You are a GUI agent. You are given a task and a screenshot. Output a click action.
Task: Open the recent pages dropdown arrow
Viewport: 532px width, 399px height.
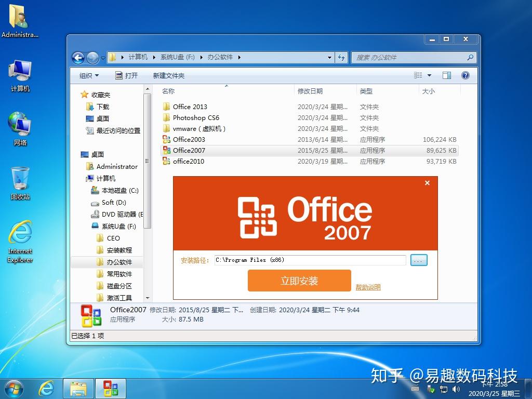[103, 58]
